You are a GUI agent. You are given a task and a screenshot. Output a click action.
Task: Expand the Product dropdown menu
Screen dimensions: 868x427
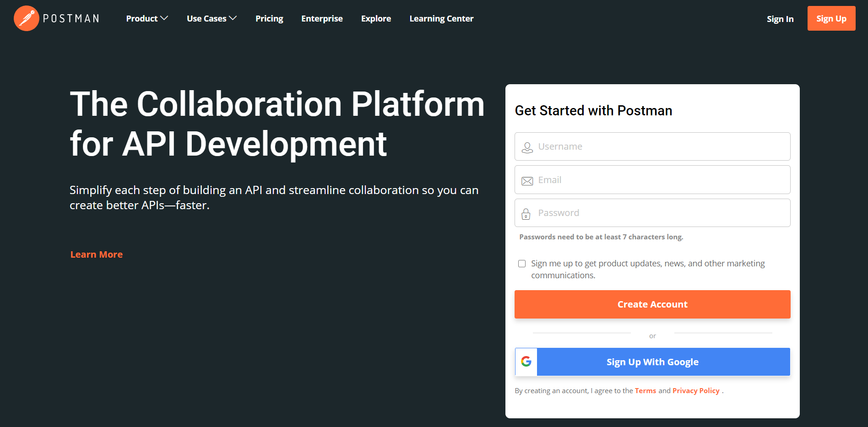tap(147, 18)
